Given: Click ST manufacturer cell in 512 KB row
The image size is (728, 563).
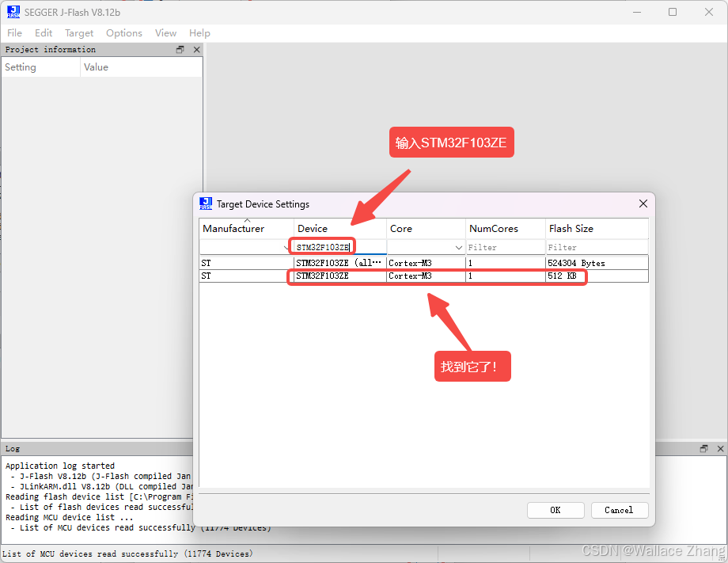Looking at the screenshot, I should [247, 276].
